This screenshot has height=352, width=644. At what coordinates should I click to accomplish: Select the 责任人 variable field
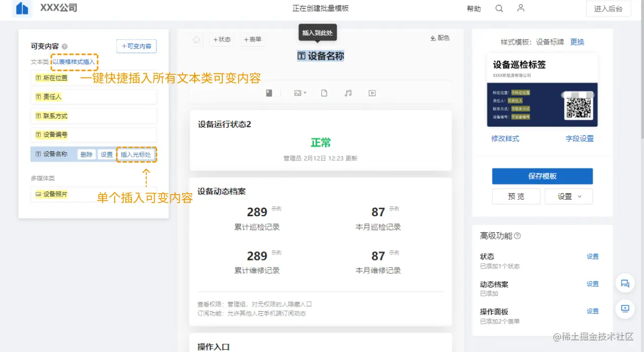(x=94, y=97)
